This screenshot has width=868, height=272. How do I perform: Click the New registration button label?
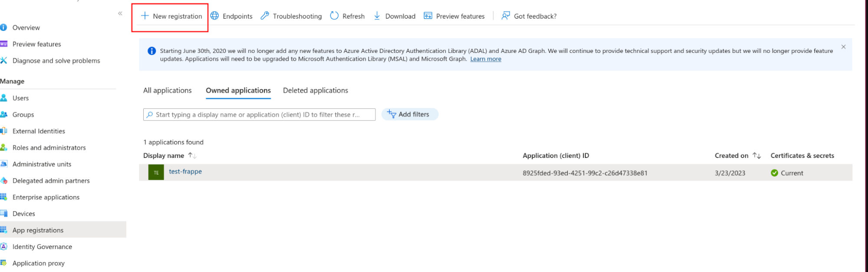[x=178, y=16]
